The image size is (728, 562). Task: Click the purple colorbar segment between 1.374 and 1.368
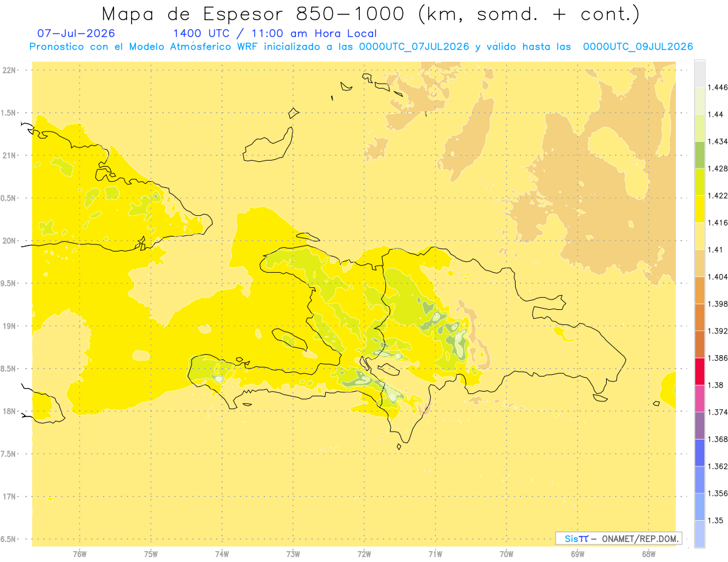(699, 425)
